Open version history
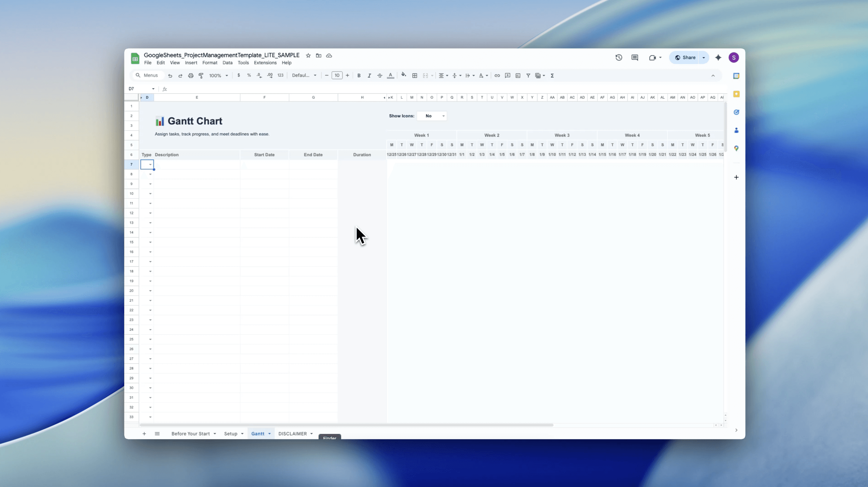868x487 pixels. (x=619, y=57)
